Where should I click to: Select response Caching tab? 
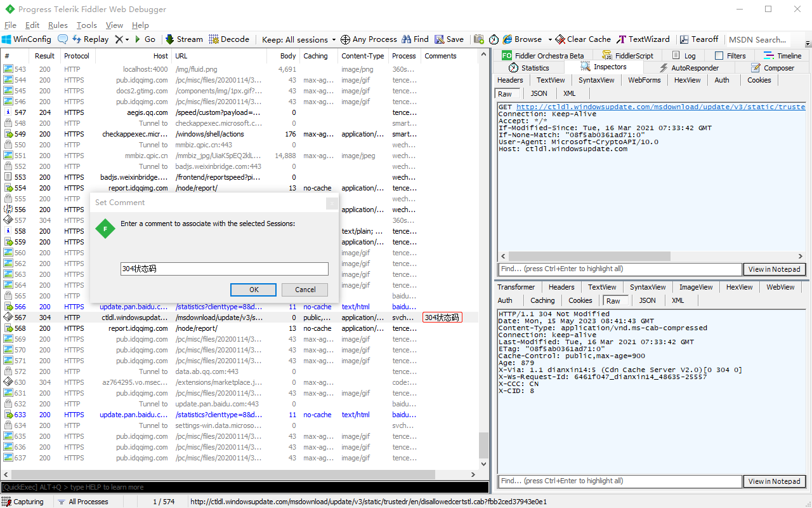(x=542, y=300)
